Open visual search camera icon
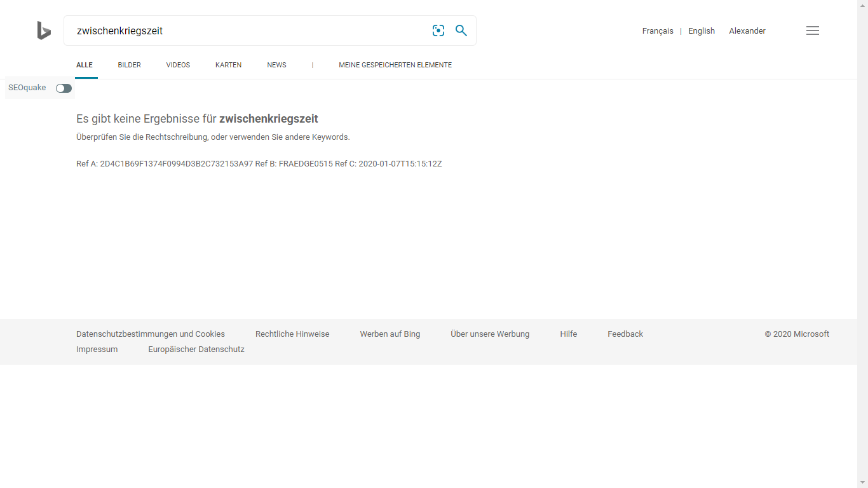 coord(438,30)
